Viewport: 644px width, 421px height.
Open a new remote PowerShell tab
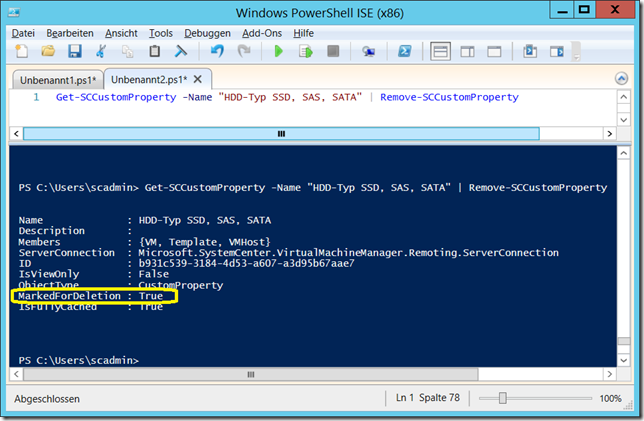pyautogui.click(x=368, y=51)
